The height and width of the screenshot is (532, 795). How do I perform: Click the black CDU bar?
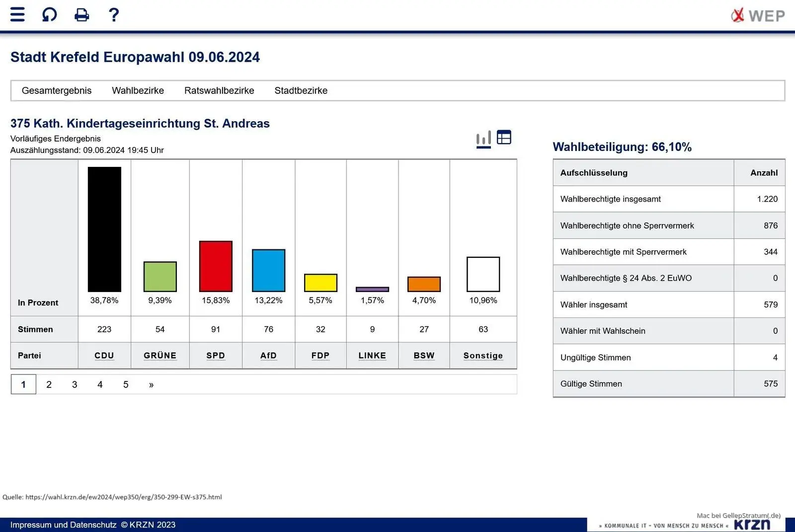pos(104,229)
